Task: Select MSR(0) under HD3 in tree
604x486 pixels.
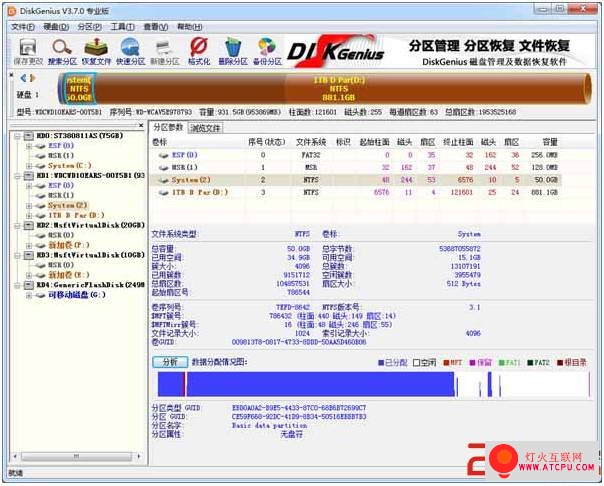Action: point(61,265)
